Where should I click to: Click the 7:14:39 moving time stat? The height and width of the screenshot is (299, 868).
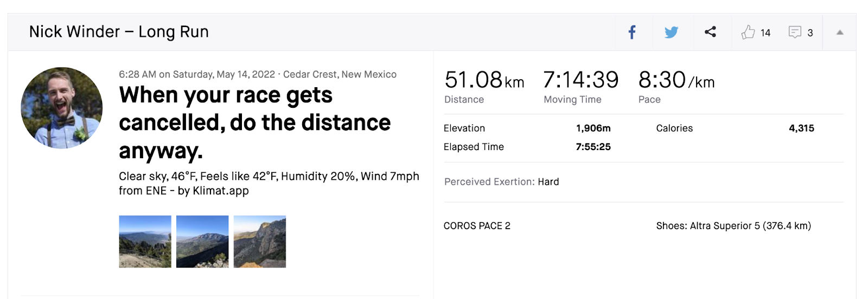pyautogui.click(x=580, y=80)
